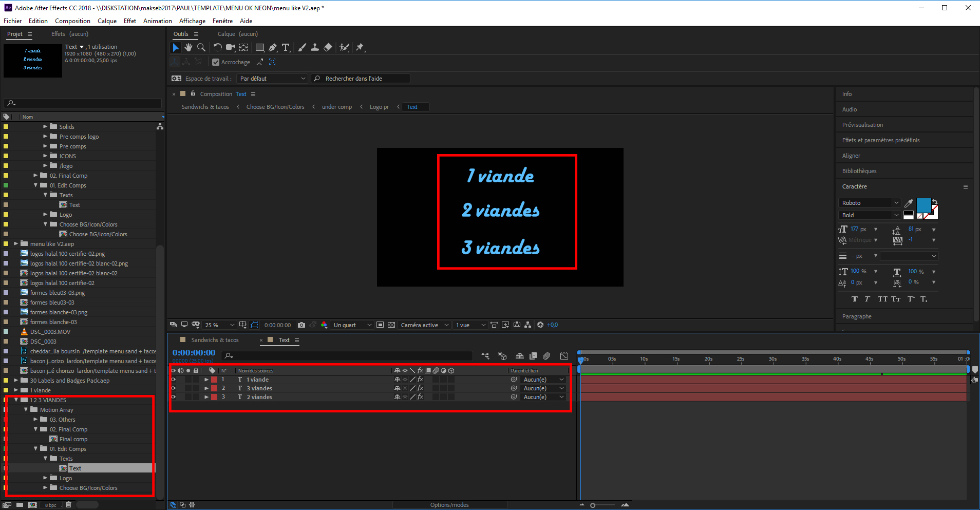Viewport: 980px width, 510px height.
Task: Hide the '1 viande' layer eye toggle
Action: coord(174,380)
